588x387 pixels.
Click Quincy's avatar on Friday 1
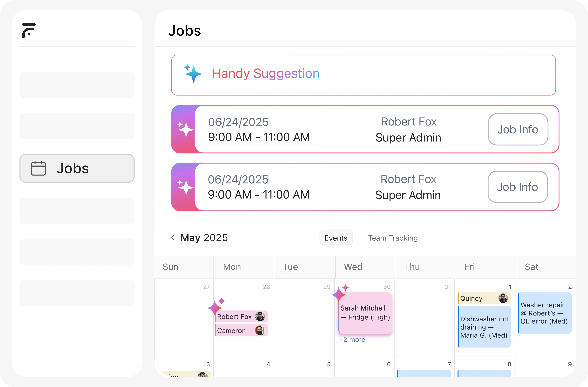tap(503, 298)
